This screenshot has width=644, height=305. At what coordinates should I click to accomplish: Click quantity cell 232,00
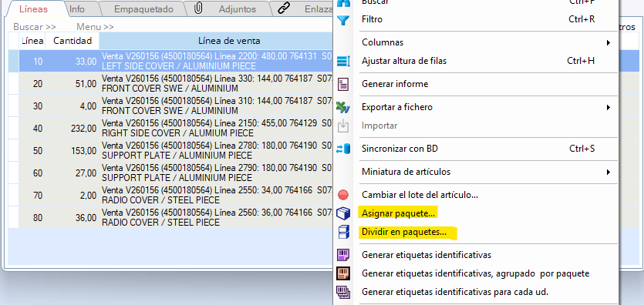coord(72,129)
